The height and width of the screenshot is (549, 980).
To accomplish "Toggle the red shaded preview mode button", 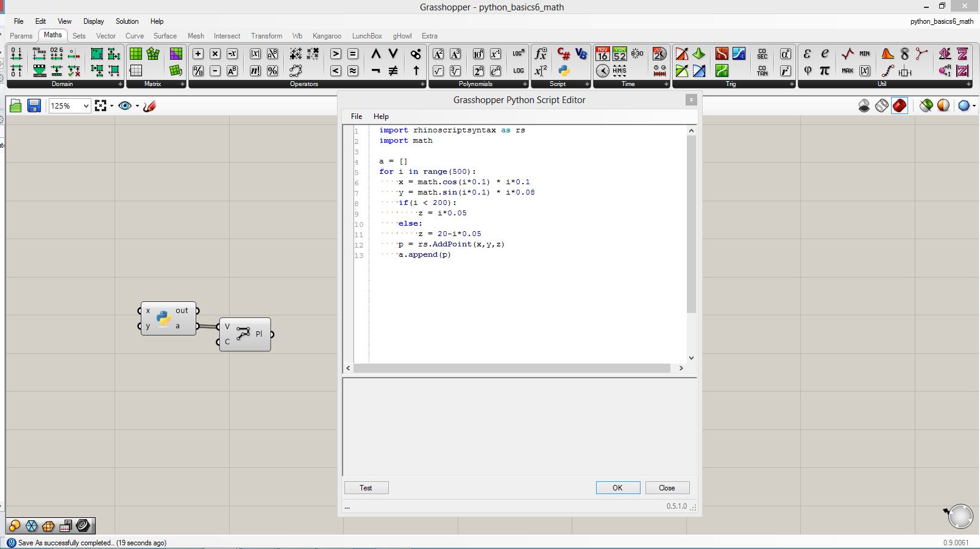I will (900, 106).
